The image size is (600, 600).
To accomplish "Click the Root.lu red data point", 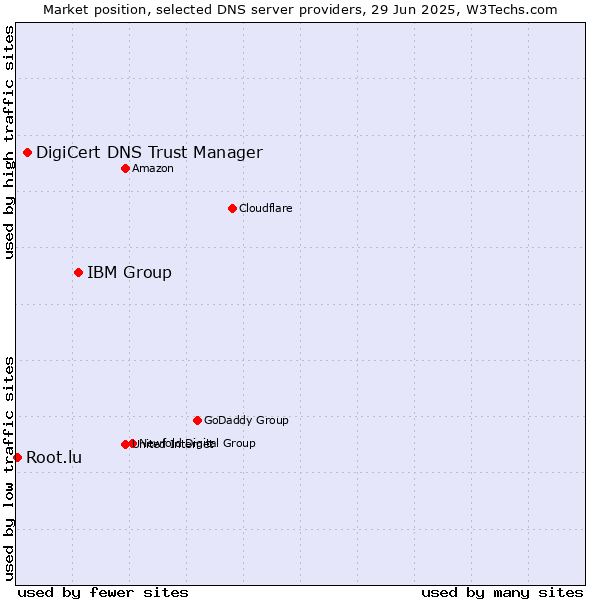I will [17, 457].
